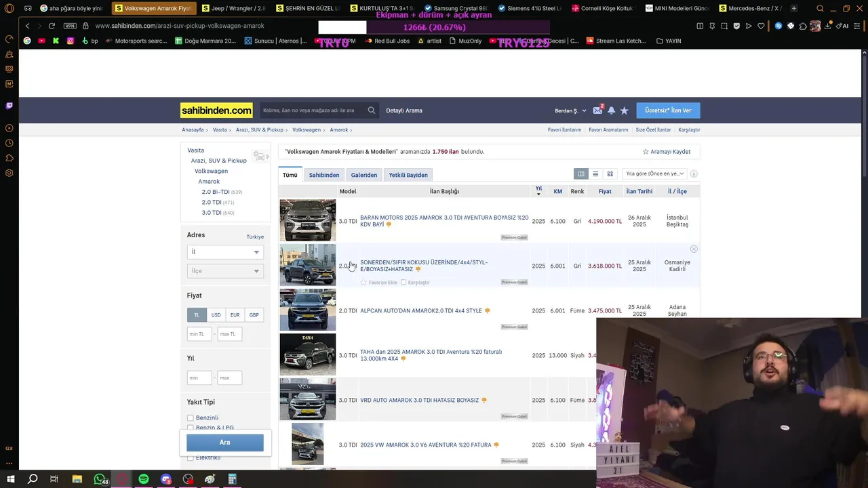Open the extensions cube icon
This screenshot has width=868, height=488.
point(803,26)
